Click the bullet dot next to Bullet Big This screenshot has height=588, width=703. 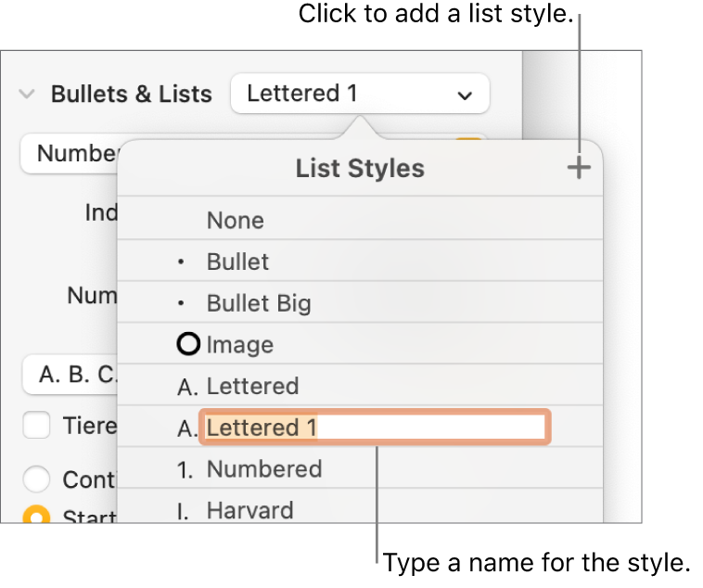181,303
